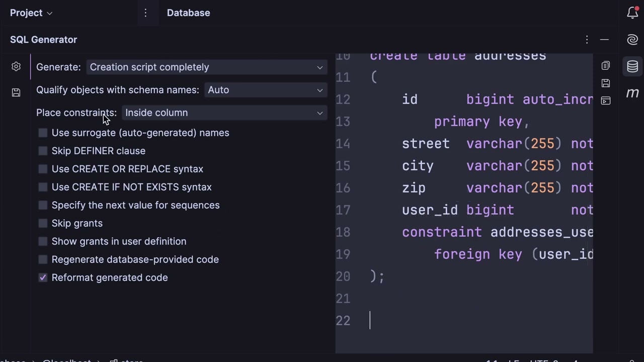Viewport: 644px width, 362px height.
Task: Open the Database tool window icon
Action: [632, 66]
